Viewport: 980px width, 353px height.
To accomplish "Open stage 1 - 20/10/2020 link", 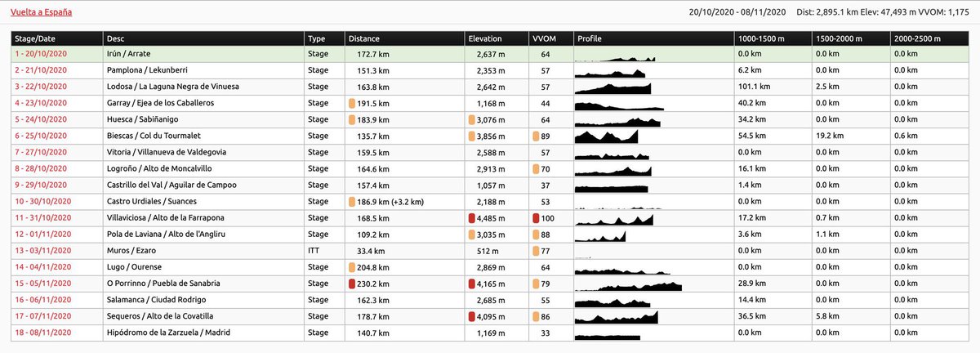I will tap(41, 53).
